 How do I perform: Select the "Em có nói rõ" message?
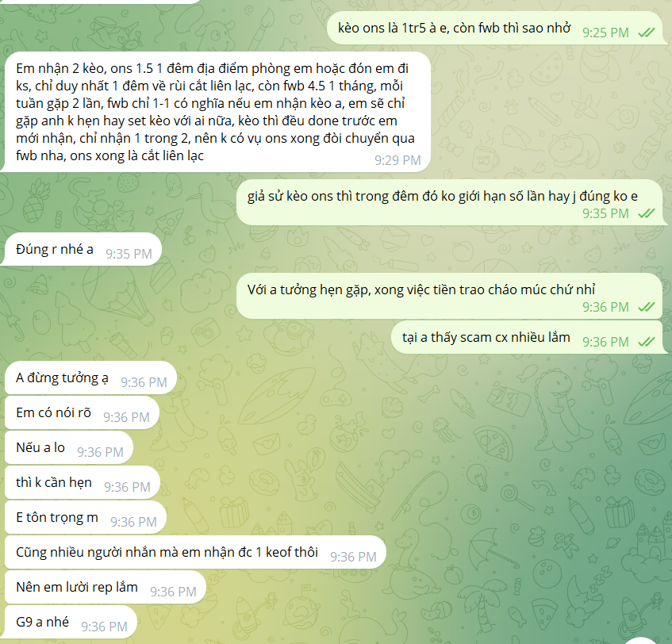[82, 412]
